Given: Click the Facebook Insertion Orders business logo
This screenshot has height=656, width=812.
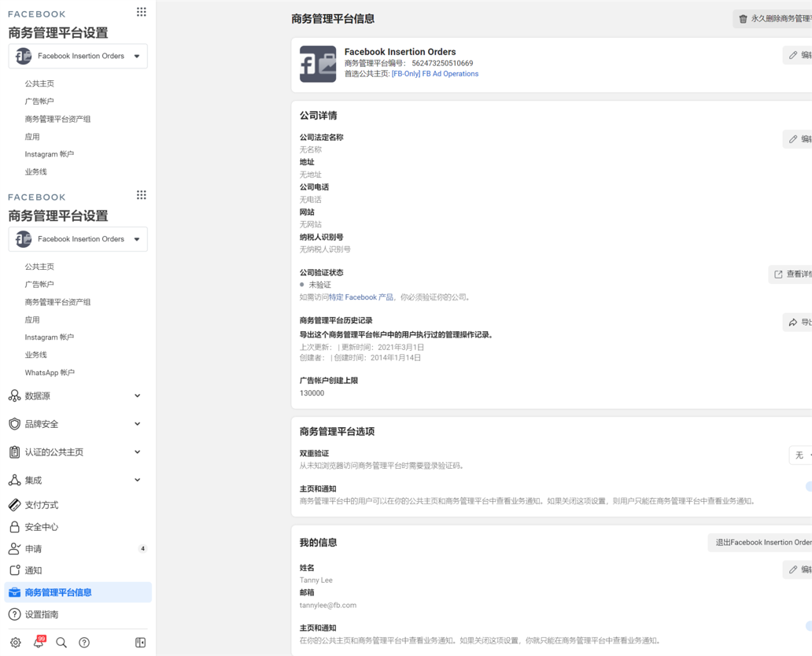Looking at the screenshot, I should (x=318, y=64).
